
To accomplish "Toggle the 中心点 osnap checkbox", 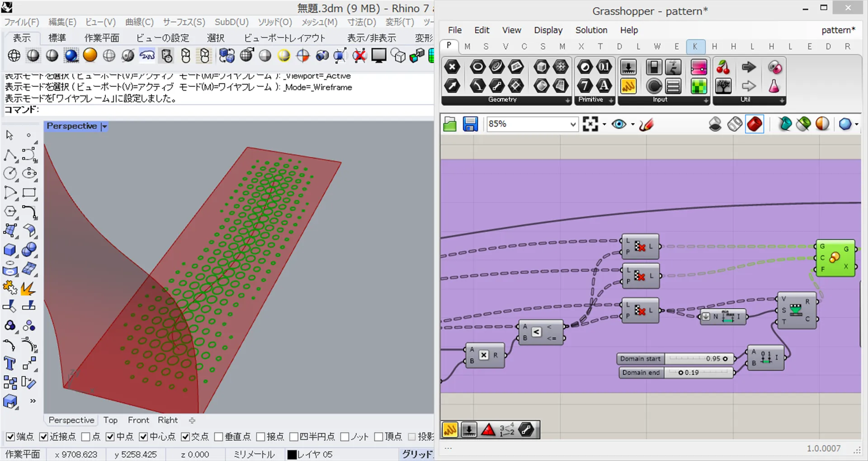I will tap(143, 437).
